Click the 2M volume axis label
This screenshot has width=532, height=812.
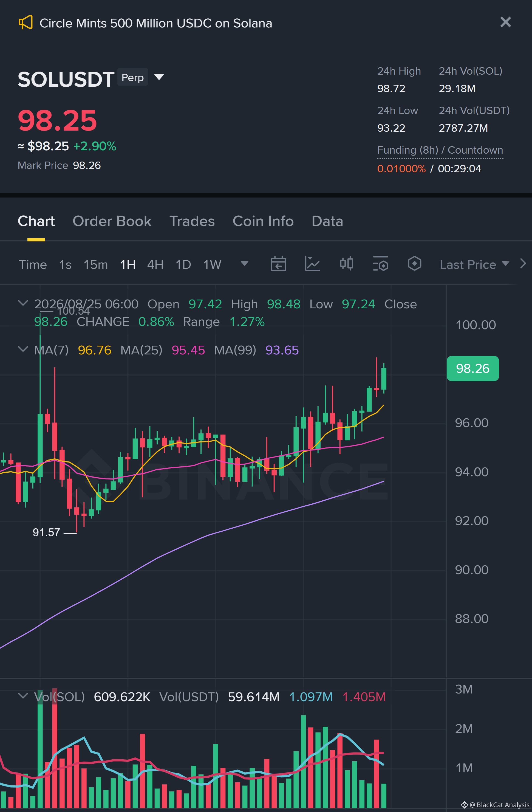point(464,728)
